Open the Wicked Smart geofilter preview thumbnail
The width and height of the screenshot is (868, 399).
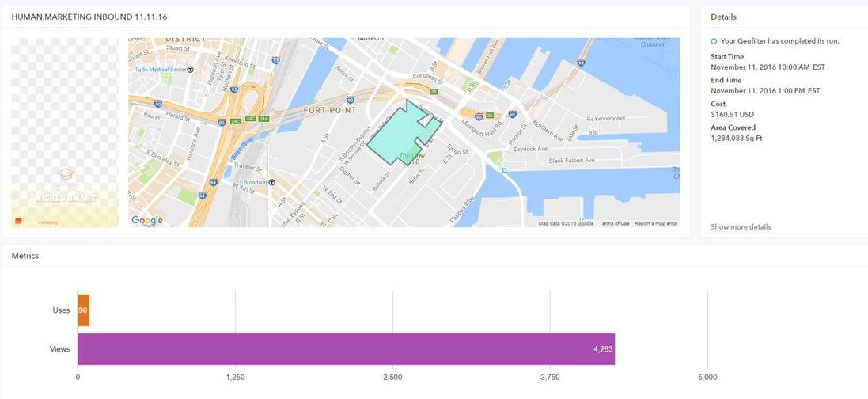click(x=65, y=132)
